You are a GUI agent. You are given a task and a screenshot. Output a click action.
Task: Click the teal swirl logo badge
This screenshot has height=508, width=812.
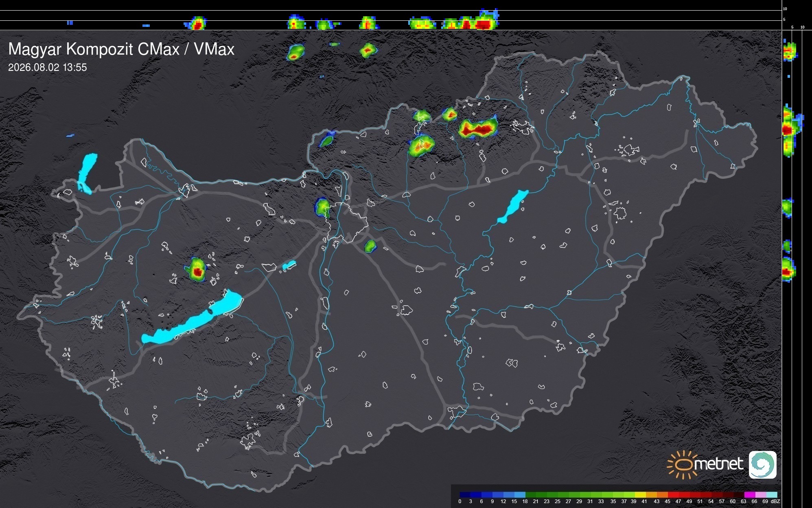coord(763,465)
